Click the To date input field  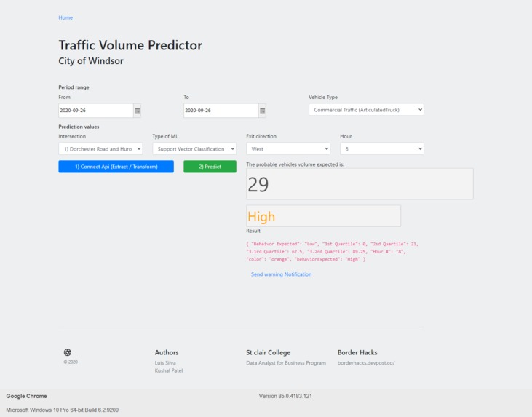point(221,111)
